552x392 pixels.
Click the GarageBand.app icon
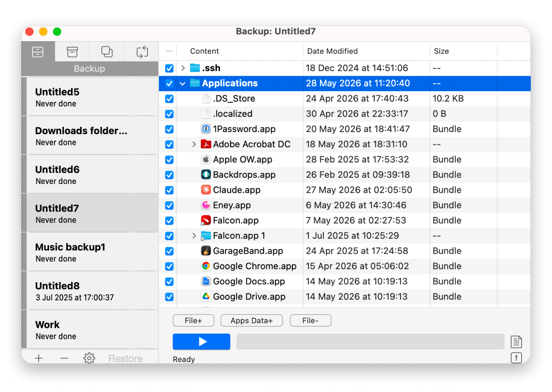coord(206,250)
